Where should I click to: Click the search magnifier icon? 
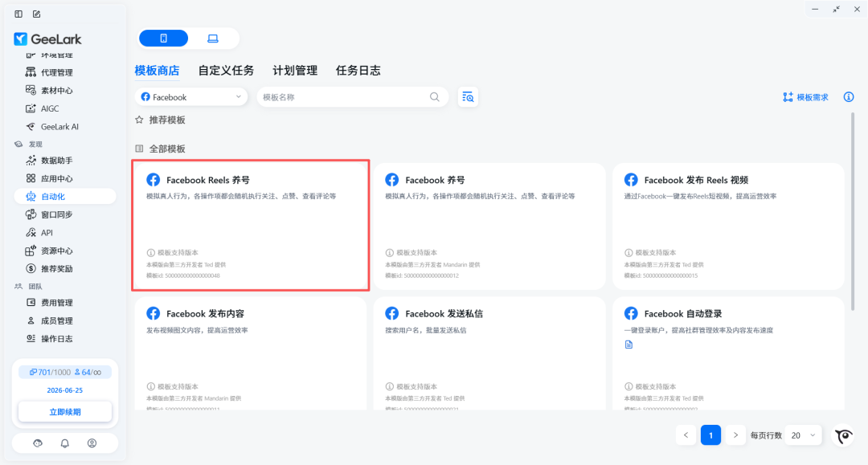(x=435, y=96)
